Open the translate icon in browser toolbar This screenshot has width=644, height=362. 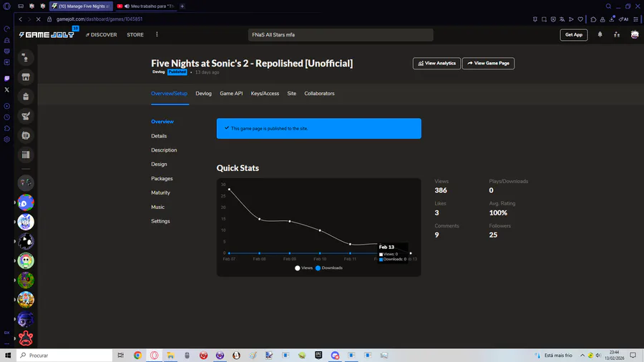click(562, 19)
